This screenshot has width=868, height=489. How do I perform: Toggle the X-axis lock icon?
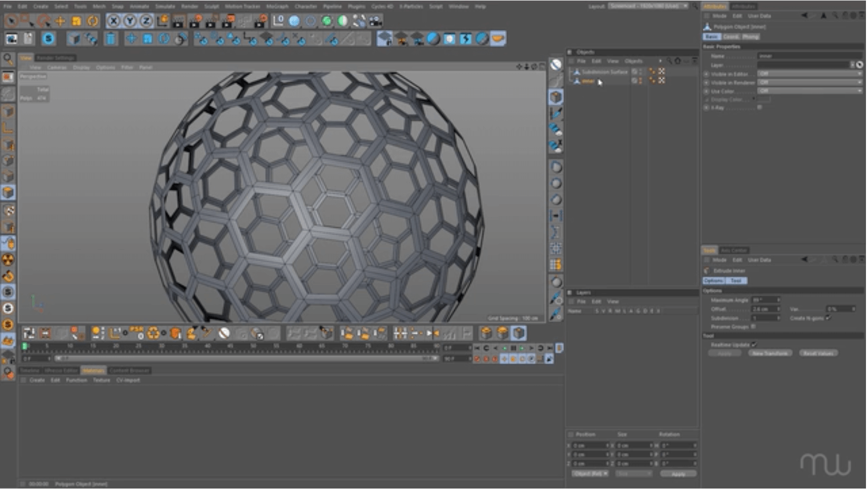click(x=114, y=21)
